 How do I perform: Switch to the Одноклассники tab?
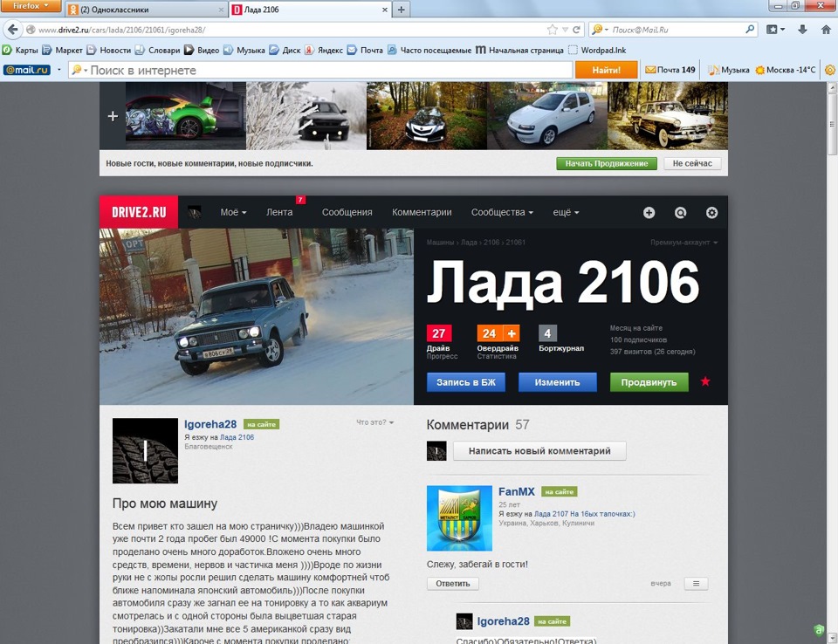tap(146, 10)
